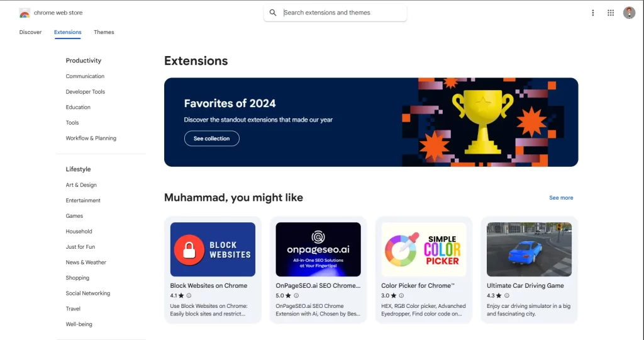Select the Art & Design category
The image size is (644, 340).
tap(81, 185)
